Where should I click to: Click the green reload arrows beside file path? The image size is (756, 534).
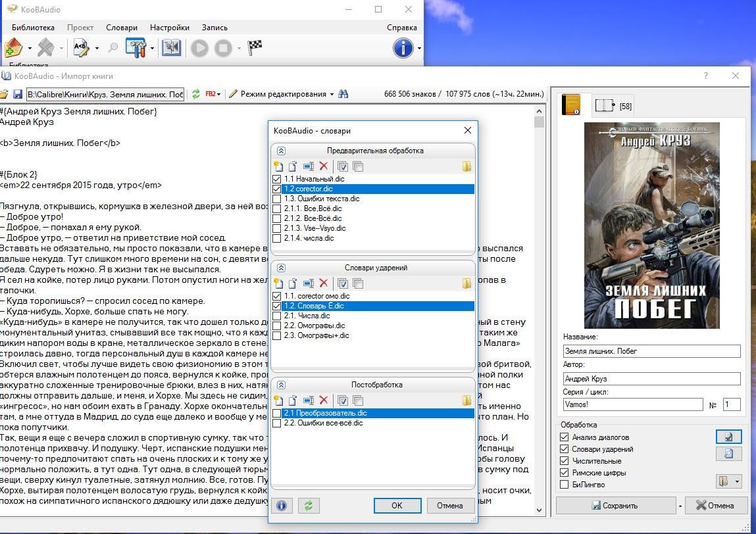196,94
